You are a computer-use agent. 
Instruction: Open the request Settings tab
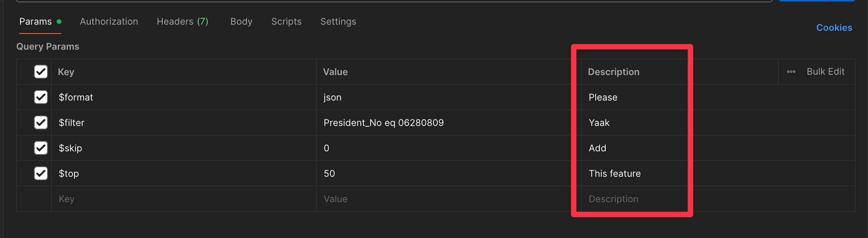[338, 22]
